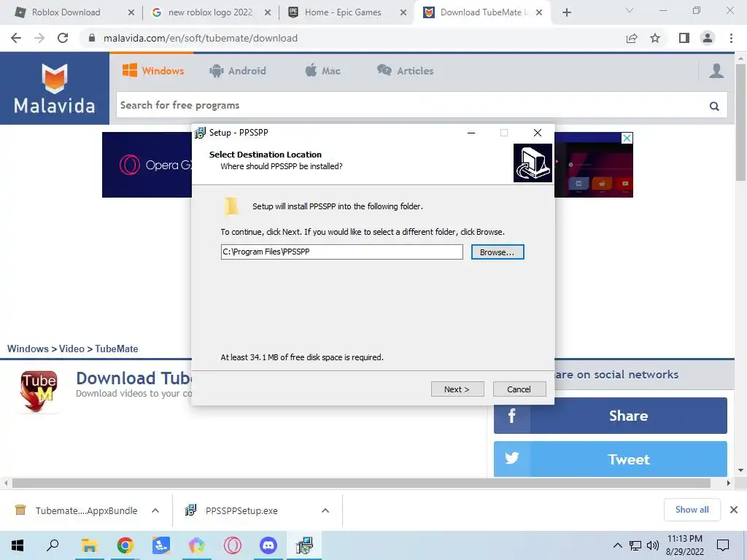Open taskbar search

(53, 545)
